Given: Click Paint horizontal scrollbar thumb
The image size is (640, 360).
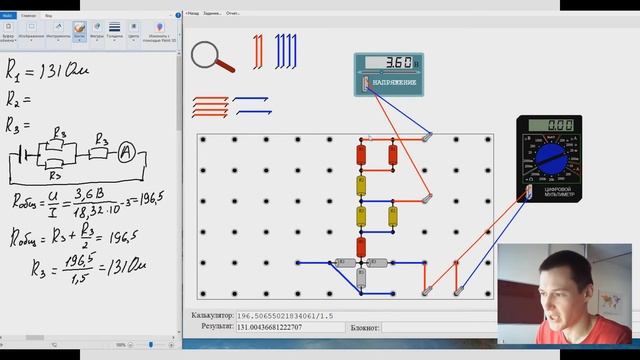Looking at the screenshot, I should [x=35, y=338].
